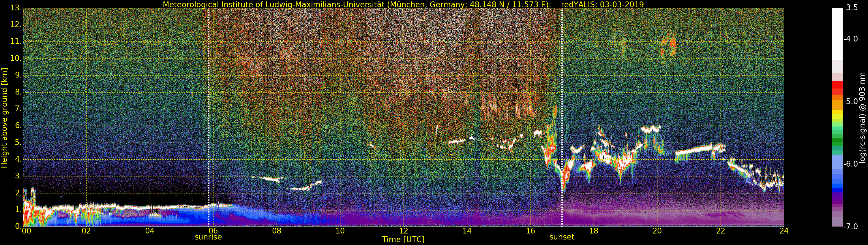The height and width of the screenshot is (245, 868).
Task: Click the 'sunrise' label below the time axis
Action: [208, 237]
